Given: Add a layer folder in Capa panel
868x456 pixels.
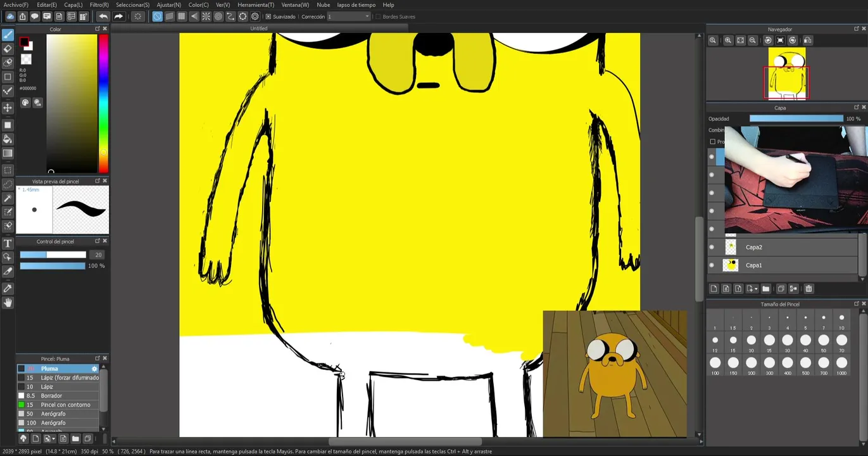Looking at the screenshot, I should (765, 289).
